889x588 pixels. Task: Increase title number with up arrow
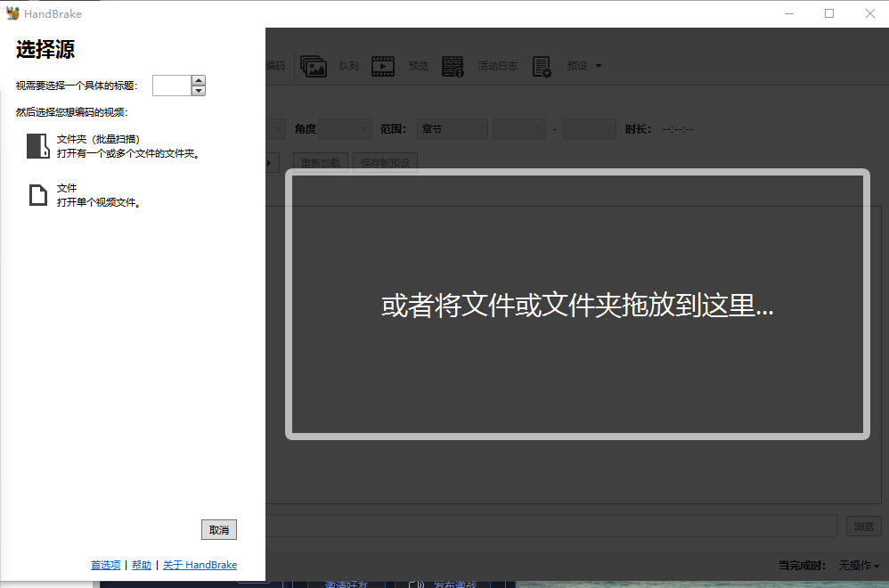click(x=198, y=80)
